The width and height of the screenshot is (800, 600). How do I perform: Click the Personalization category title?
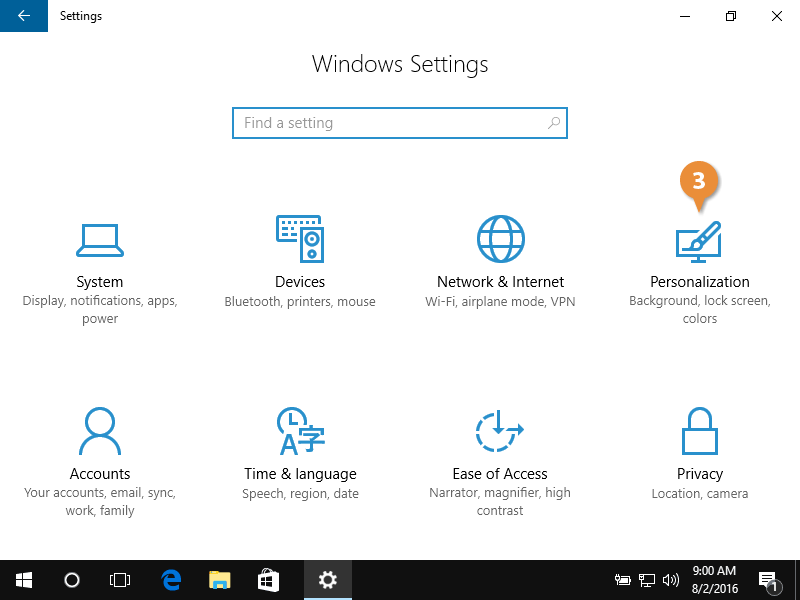(x=700, y=282)
